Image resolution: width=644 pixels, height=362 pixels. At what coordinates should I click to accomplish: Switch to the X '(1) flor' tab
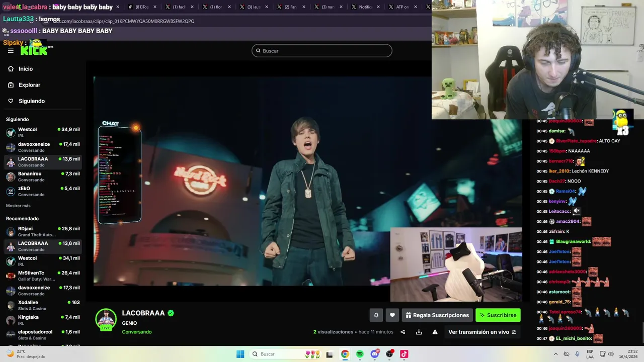216,7
